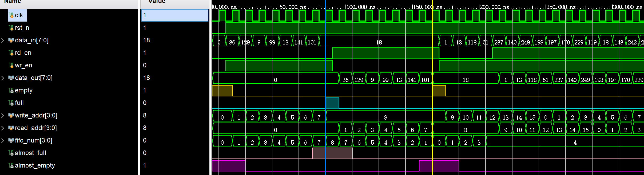Click the 100.000 ns ruler label
This screenshot has height=175, width=644.
(x=361, y=7)
